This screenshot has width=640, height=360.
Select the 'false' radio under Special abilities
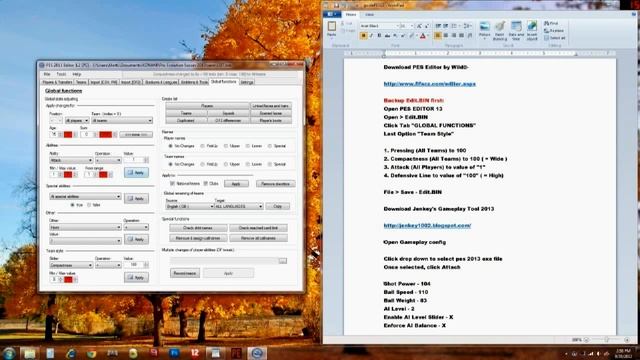[x=89, y=205]
